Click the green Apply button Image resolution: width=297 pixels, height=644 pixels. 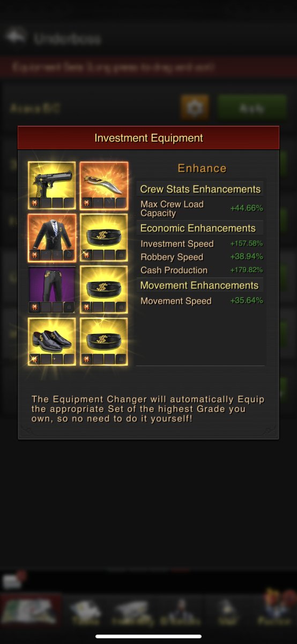(251, 108)
